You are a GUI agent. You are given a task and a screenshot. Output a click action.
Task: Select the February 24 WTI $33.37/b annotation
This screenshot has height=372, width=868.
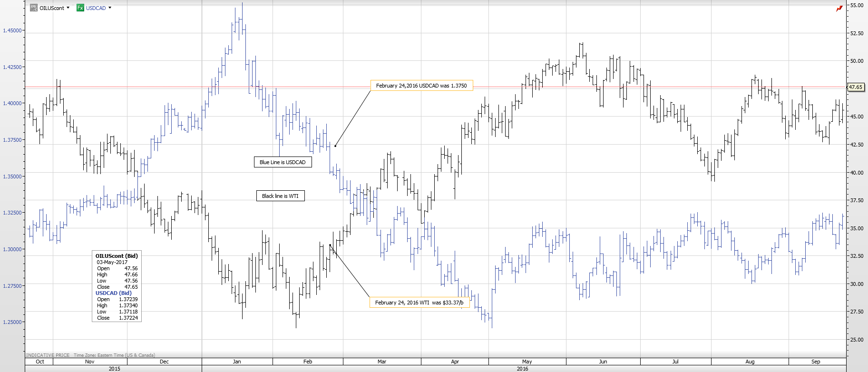click(419, 303)
